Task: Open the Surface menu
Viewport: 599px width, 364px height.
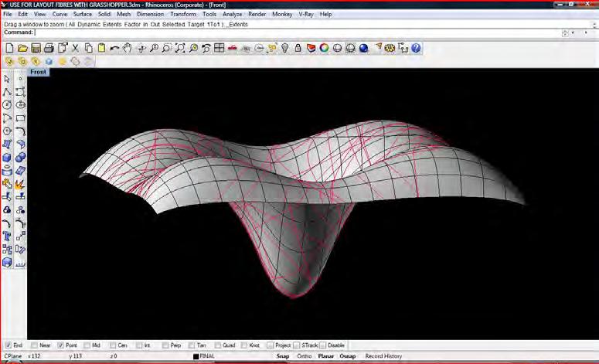Action: 82,14
